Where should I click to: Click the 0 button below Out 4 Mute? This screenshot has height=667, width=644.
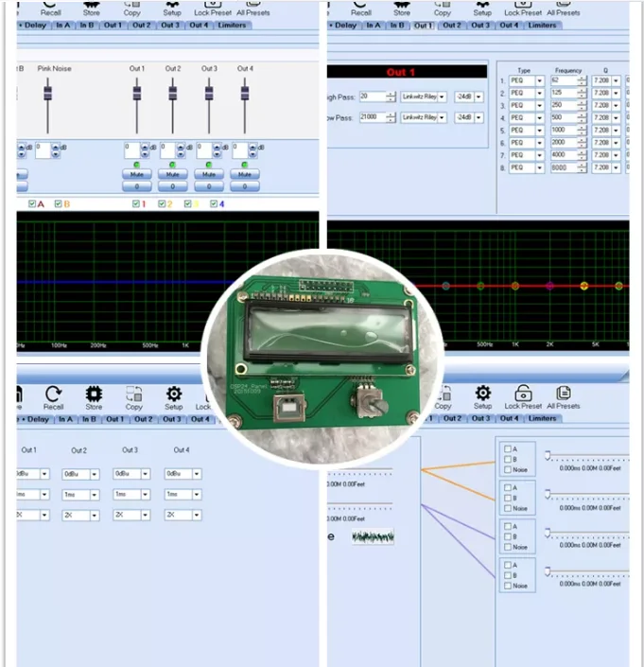tap(245, 186)
